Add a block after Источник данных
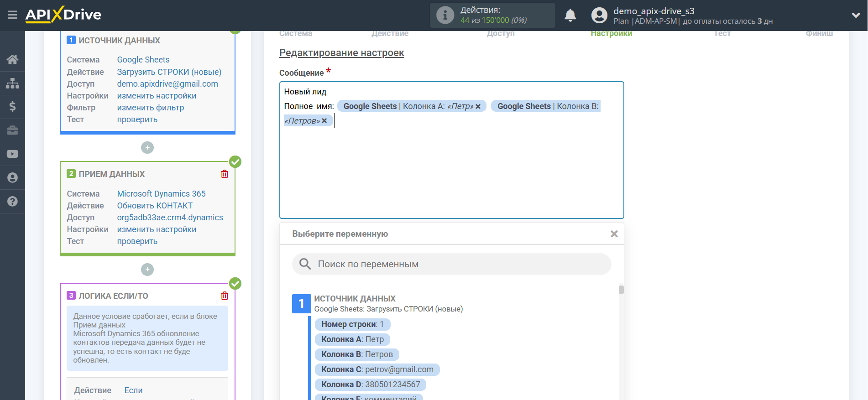Viewport: 868px width, 400px height. [x=147, y=148]
